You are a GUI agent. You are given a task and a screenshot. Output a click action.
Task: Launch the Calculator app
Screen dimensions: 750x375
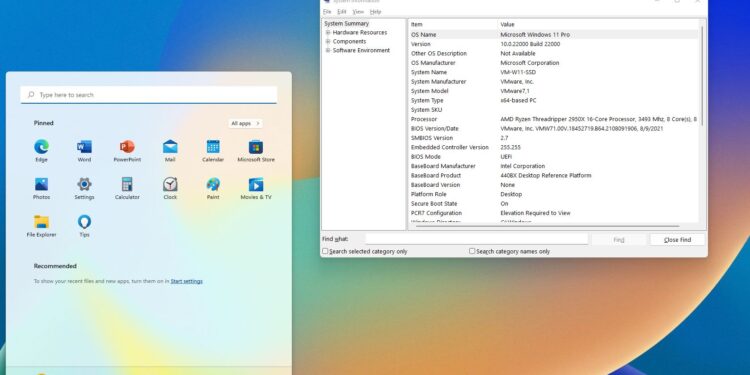click(x=127, y=184)
